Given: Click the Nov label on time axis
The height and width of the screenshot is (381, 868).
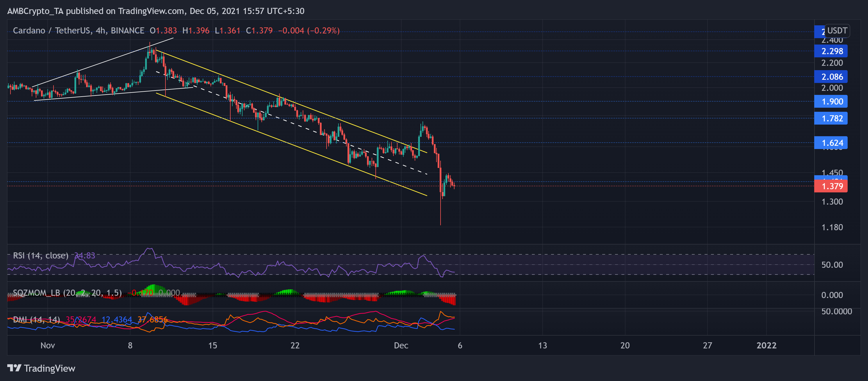Looking at the screenshot, I should [x=47, y=345].
